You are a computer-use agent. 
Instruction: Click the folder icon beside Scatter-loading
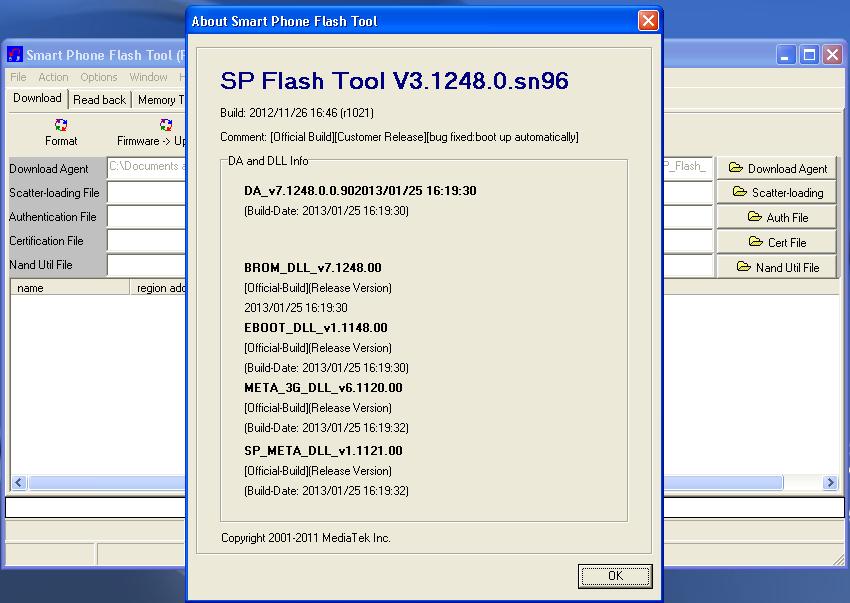tap(739, 191)
